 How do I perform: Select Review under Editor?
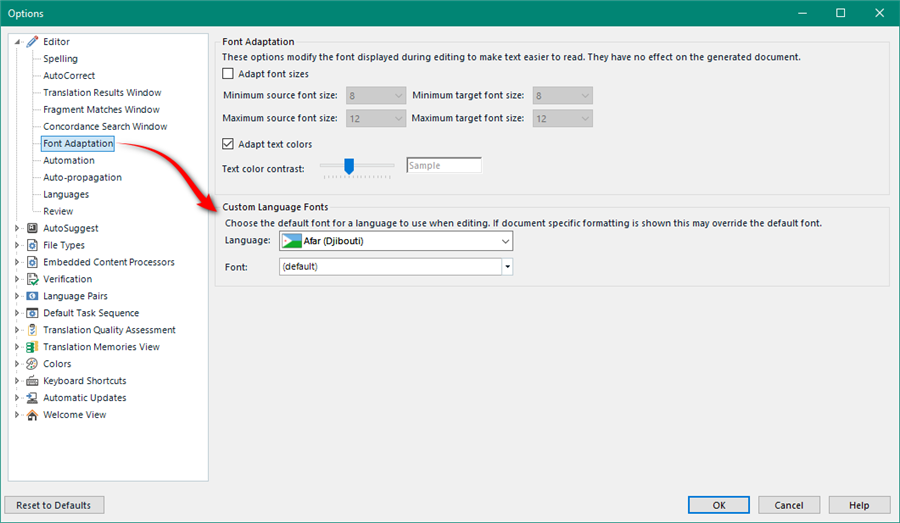pos(58,211)
